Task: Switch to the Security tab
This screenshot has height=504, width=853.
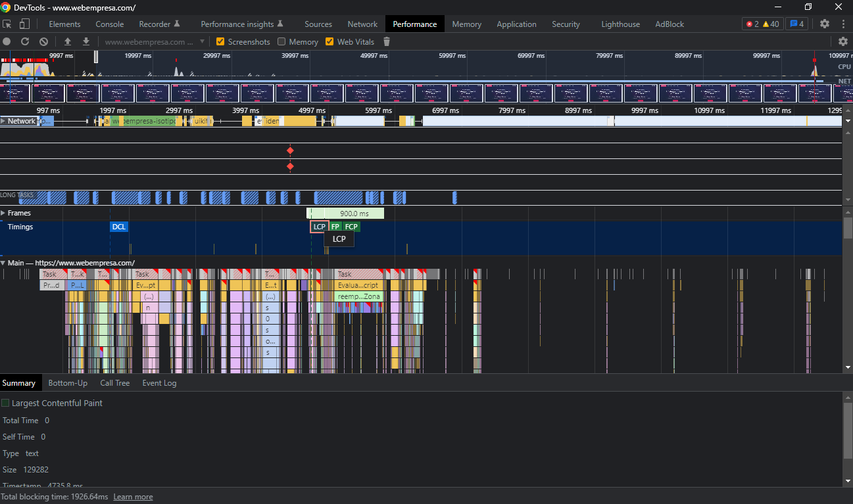Action: (566, 24)
